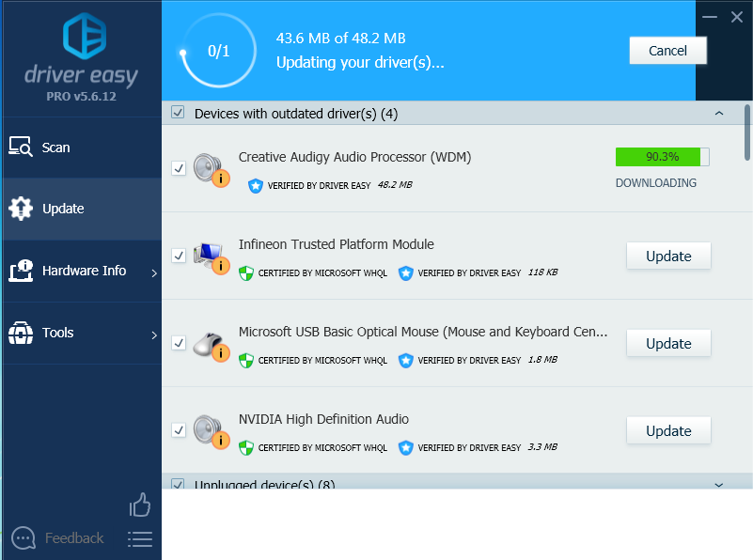Click 'Updating your driver(s)...' status text
Image resolution: width=753 pixels, height=560 pixels.
click(360, 62)
